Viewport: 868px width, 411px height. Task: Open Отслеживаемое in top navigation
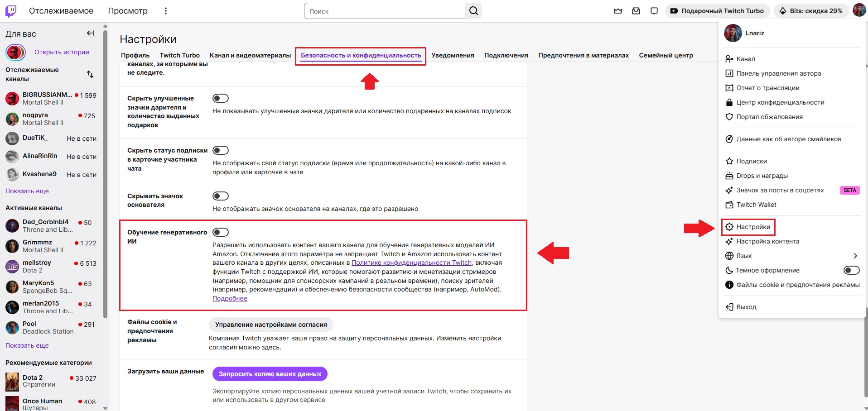(61, 11)
